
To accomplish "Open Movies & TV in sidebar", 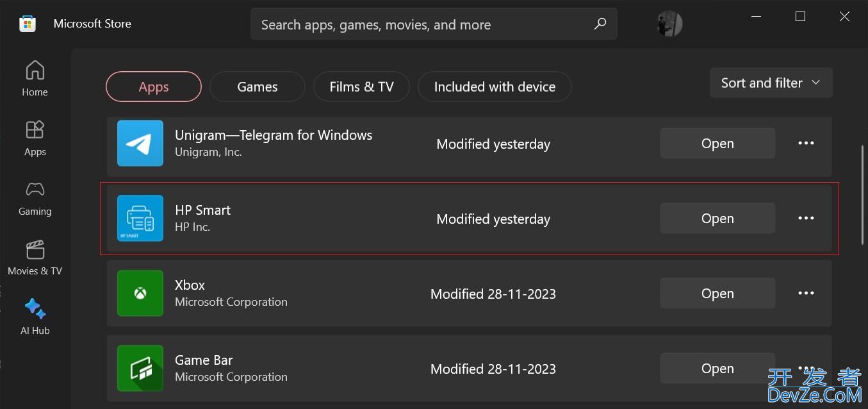I will click(35, 257).
